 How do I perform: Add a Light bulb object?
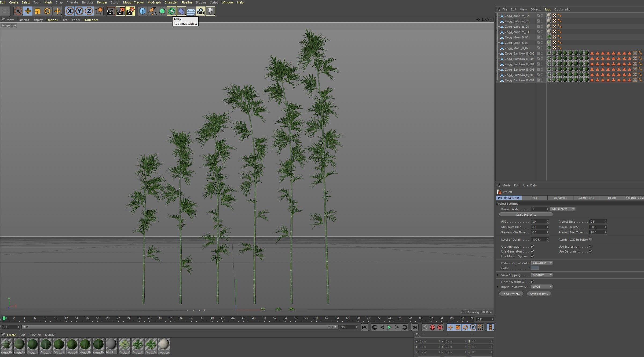click(210, 11)
